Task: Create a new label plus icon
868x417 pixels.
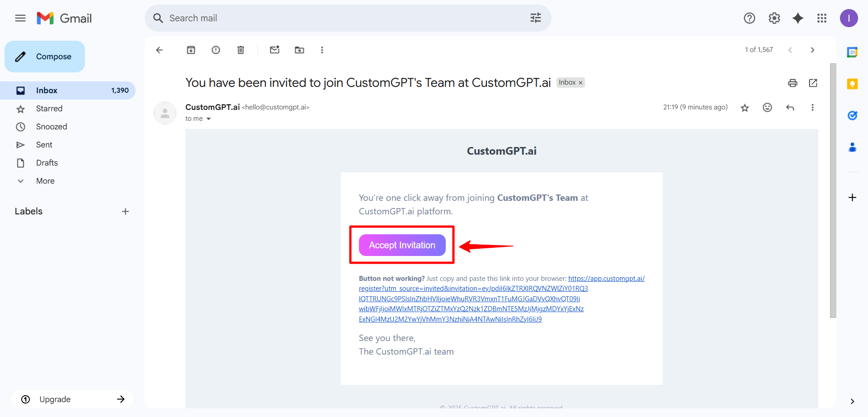Action: 125,211
